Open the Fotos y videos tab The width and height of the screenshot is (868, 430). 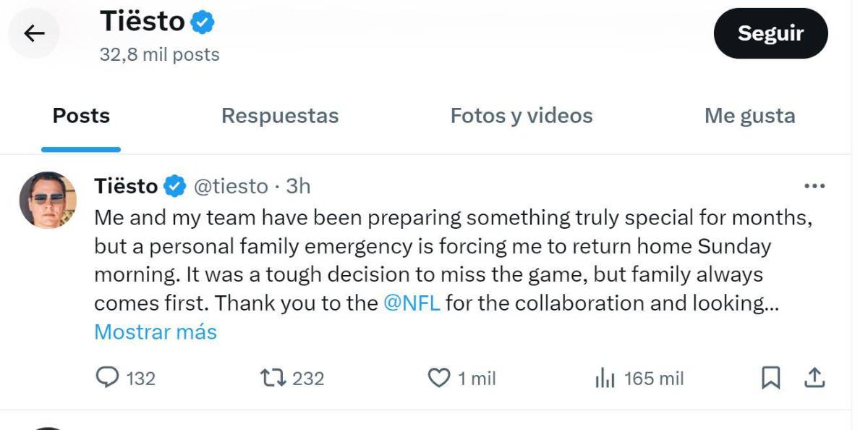tap(521, 115)
